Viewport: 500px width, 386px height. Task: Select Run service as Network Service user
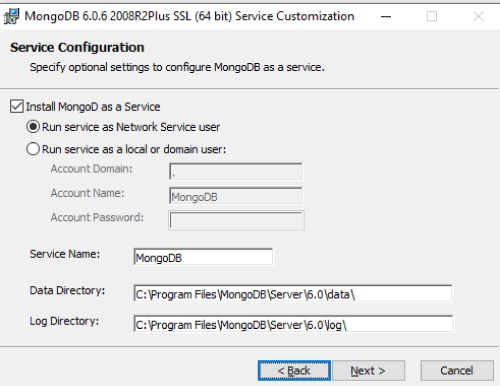[33, 127]
